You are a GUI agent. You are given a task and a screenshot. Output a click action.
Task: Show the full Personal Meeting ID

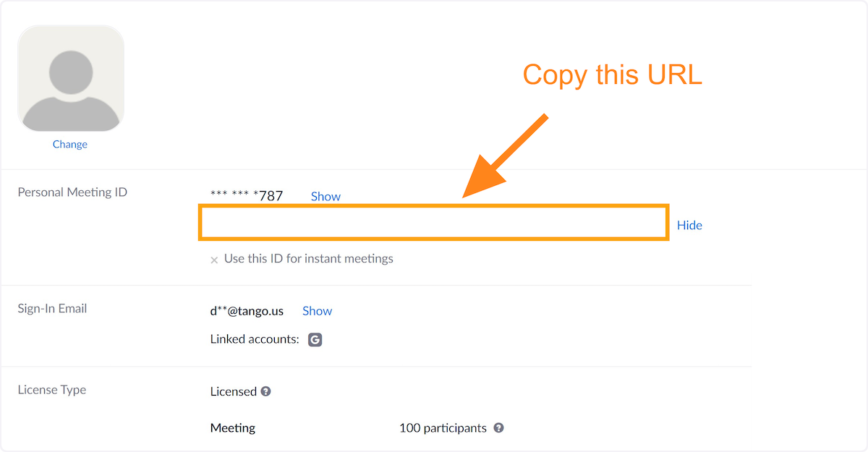point(325,196)
